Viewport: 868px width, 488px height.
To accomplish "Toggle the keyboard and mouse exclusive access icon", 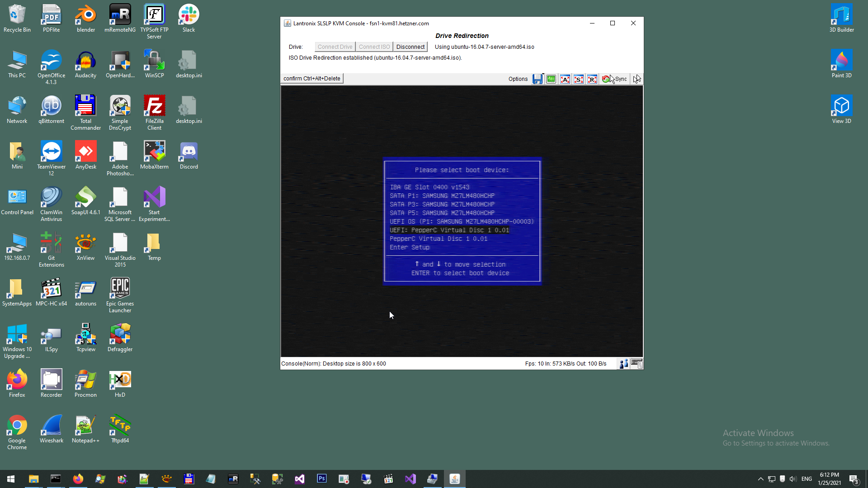I will click(637, 364).
